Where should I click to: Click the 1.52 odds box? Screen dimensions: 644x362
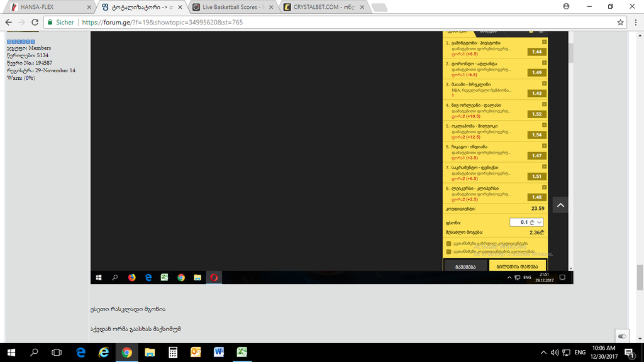coord(537,114)
